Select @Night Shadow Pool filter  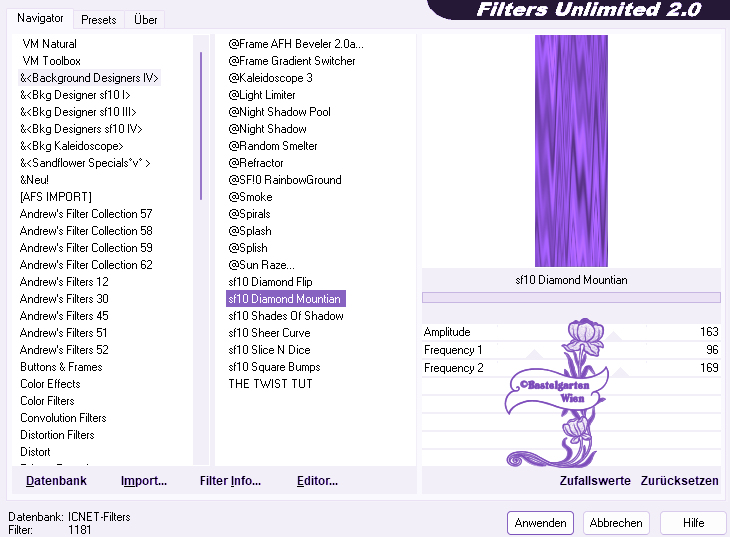tap(279, 112)
